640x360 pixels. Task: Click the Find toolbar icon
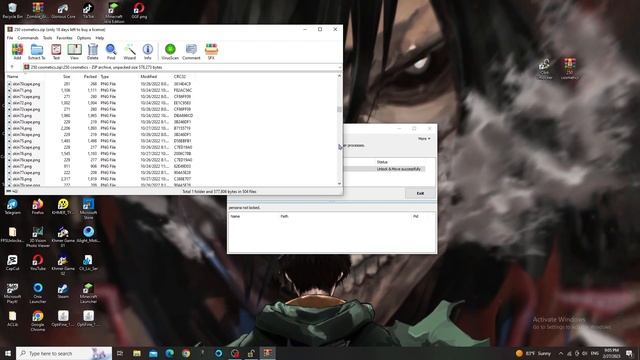tap(111, 52)
